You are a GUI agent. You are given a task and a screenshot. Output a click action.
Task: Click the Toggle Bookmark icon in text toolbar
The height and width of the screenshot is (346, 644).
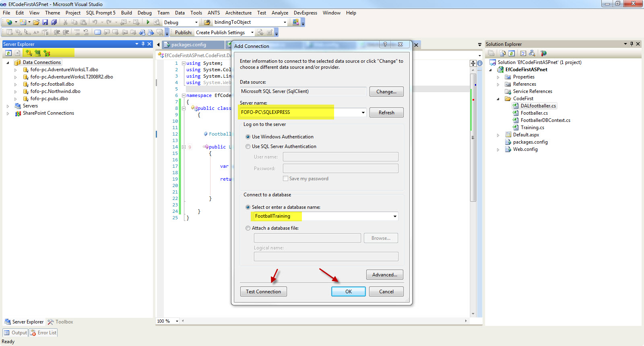coord(98,32)
